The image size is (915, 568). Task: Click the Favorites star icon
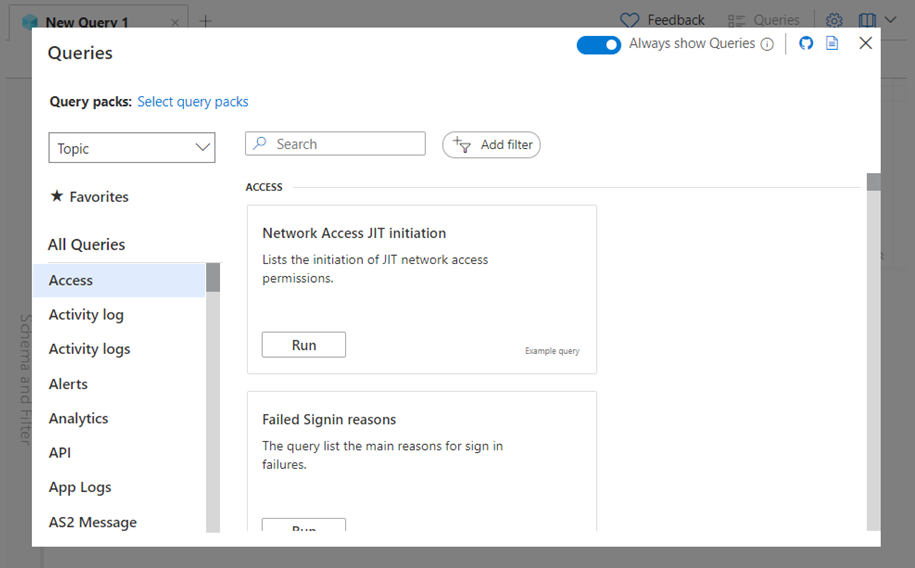click(57, 197)
